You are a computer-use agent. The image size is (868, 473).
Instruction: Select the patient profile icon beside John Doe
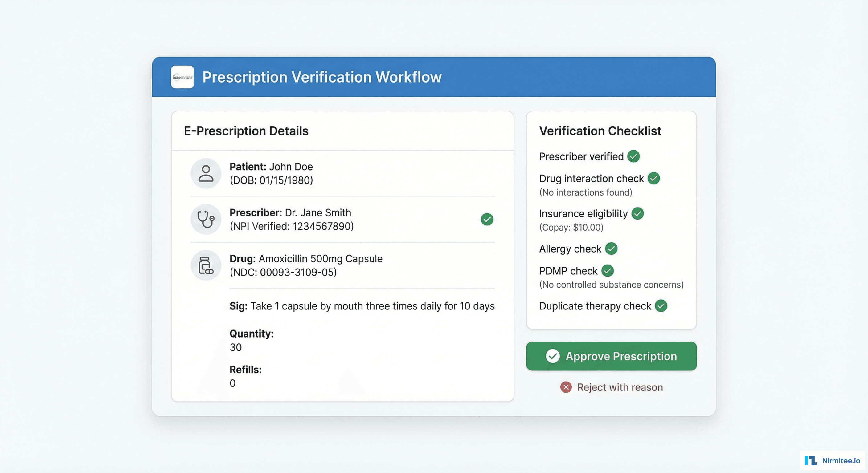(206, 173)
